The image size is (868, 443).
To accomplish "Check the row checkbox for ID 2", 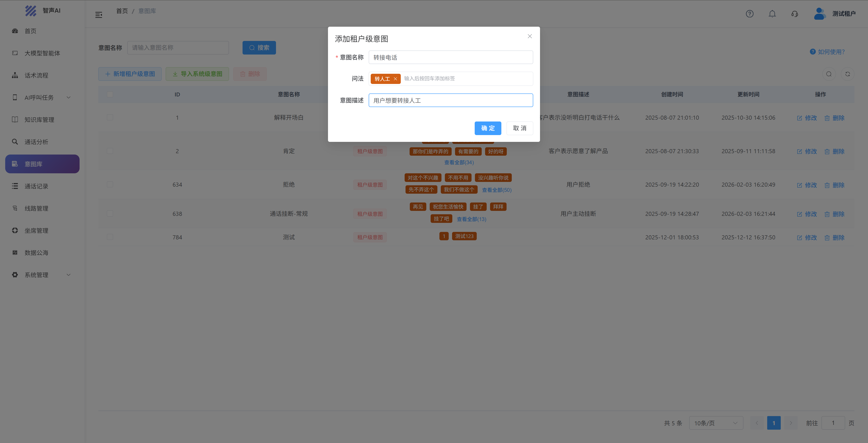I will click(110, 151).
